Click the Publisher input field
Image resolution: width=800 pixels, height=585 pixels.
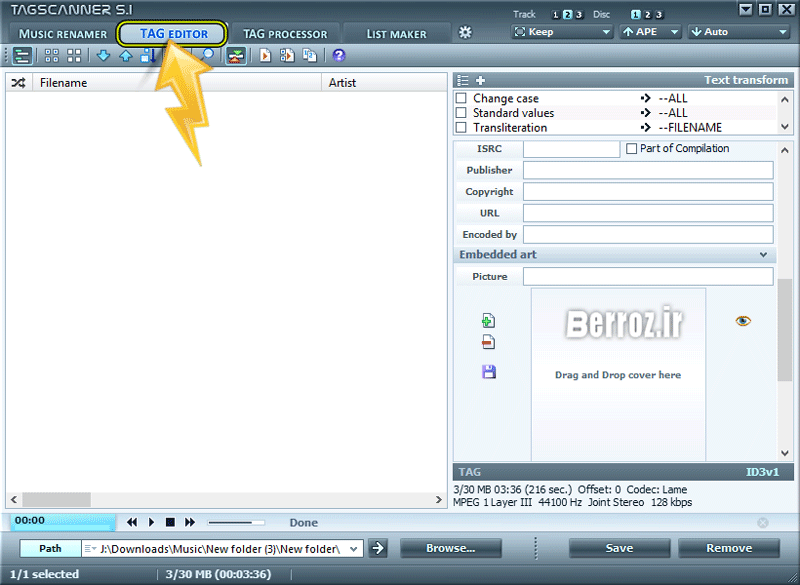click(x=648, y=170)
